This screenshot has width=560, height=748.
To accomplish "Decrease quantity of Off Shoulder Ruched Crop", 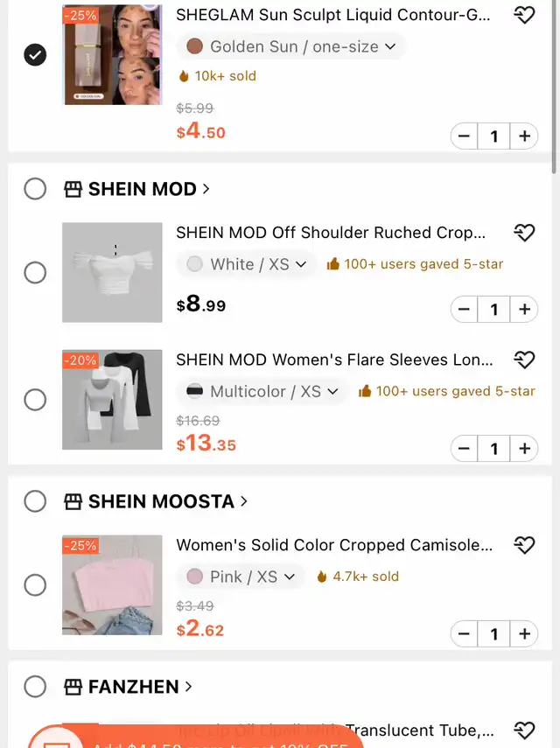I will coord(465,309).
